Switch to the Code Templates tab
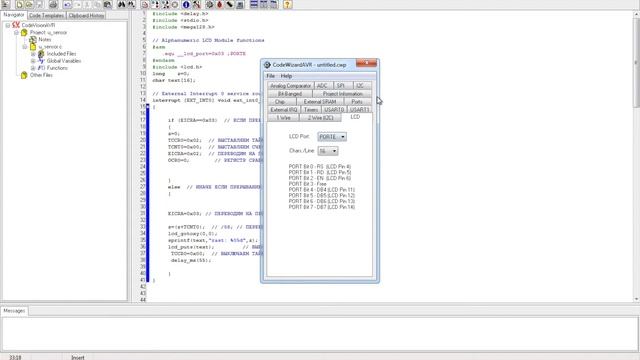The width and height of the screenshot is (640, 360). pos(47,16)
